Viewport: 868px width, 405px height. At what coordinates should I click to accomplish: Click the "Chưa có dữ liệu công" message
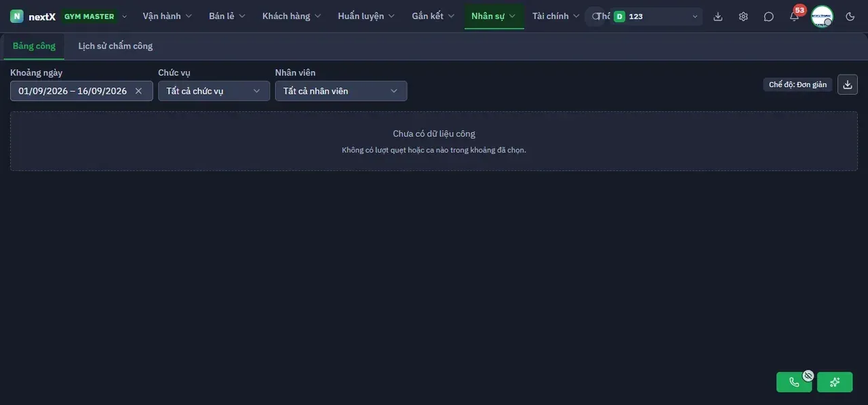[434, 134]
